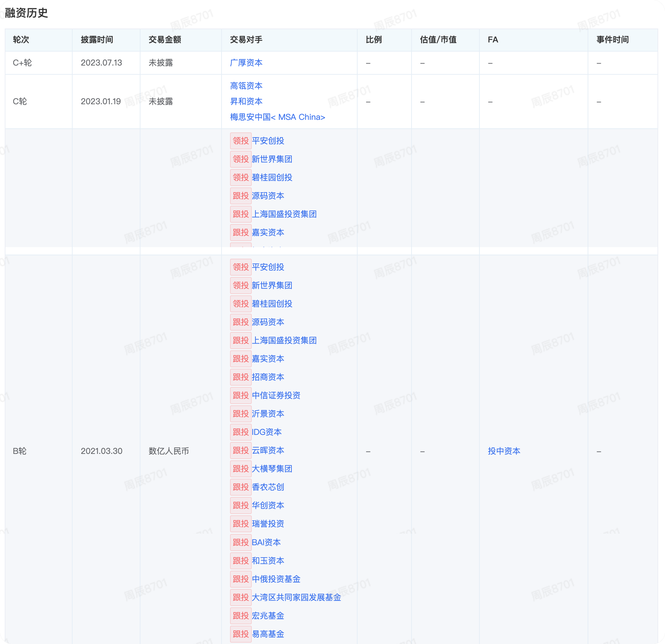Open the 云晖资本 investor link
This screenshot has height=644, width=665.
tap(268, 450)
